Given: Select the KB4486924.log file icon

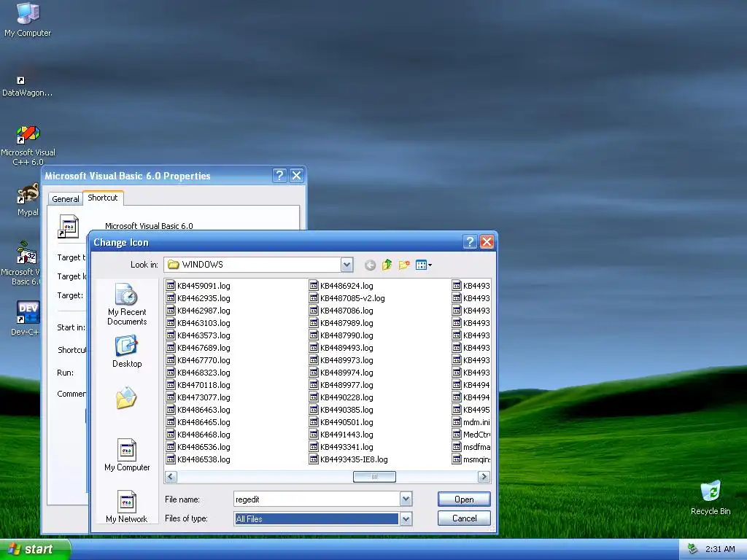Looking at the screenshot, I should pos(314,285).
